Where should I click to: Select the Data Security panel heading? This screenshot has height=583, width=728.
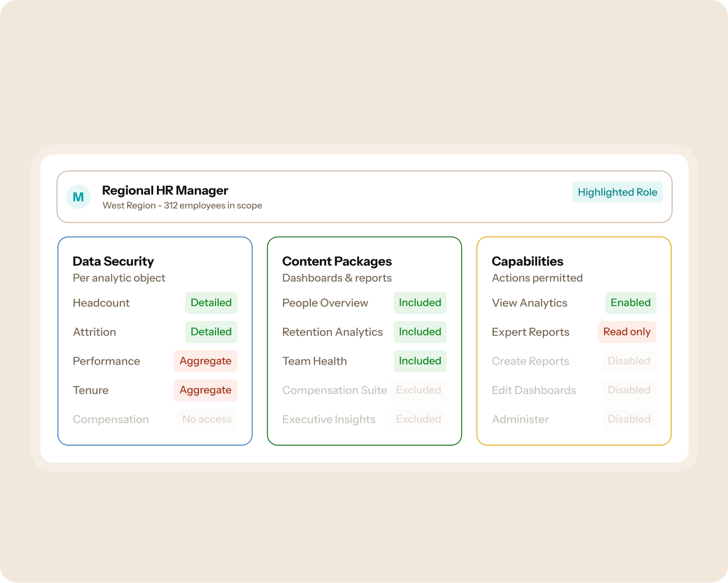pyautogui.click(x=113, y=261)
